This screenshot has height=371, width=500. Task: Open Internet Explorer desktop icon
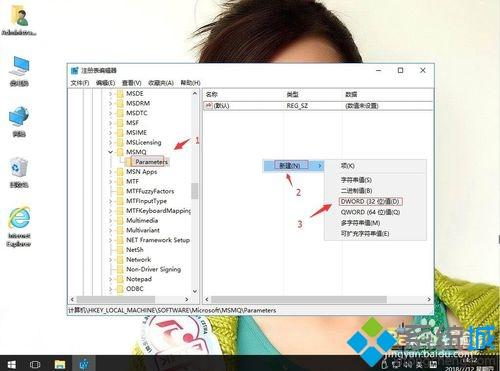pos(19,227)
